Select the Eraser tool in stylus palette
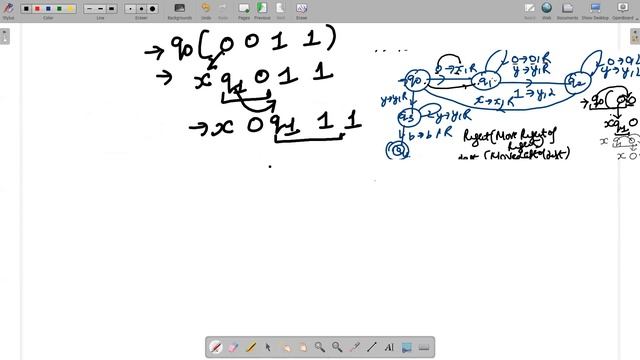640x360 pixels. [x=233, y=347]
